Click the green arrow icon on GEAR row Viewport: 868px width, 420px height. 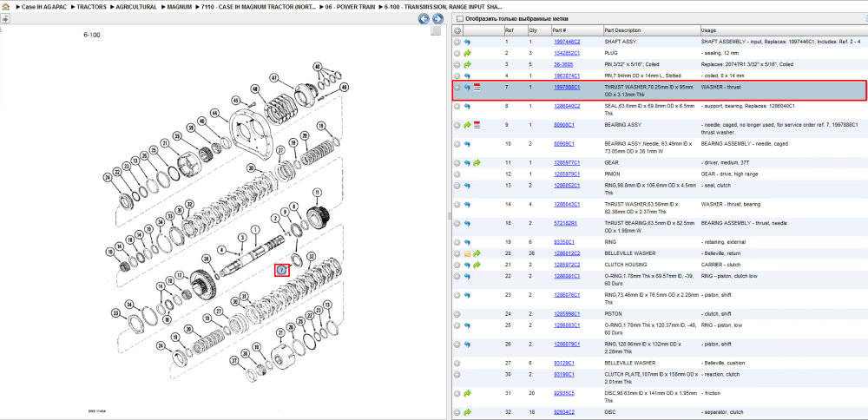tap(477, 163)
